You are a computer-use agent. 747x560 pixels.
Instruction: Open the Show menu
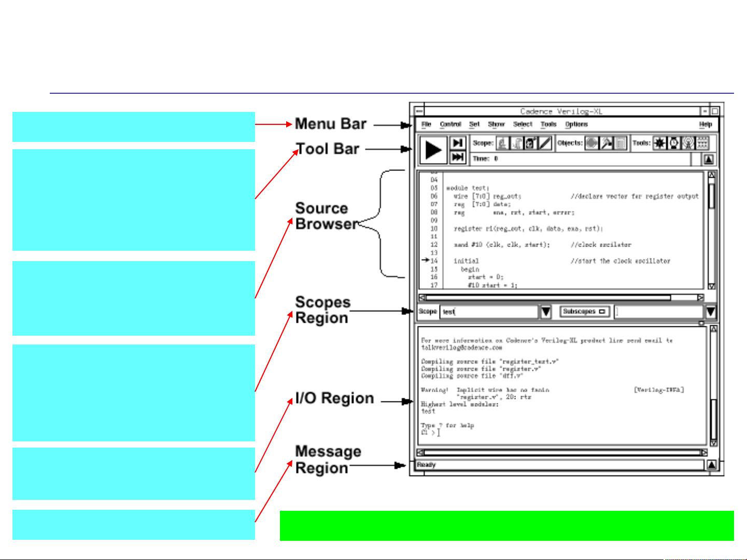(497, 124)
